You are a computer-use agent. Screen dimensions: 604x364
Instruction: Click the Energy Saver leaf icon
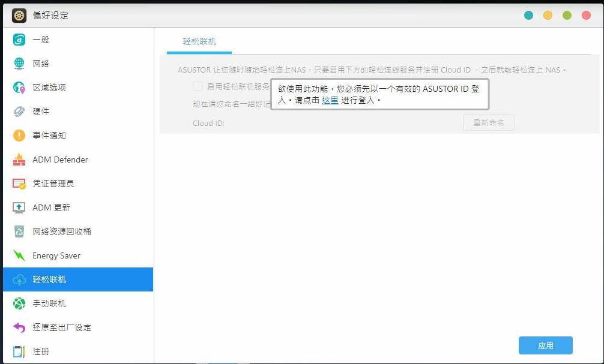coord(18,255)
